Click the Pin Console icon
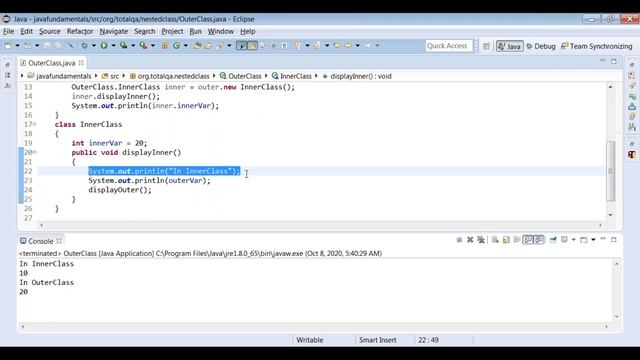This screenshot has width=640, height=360. pos(553,240)
